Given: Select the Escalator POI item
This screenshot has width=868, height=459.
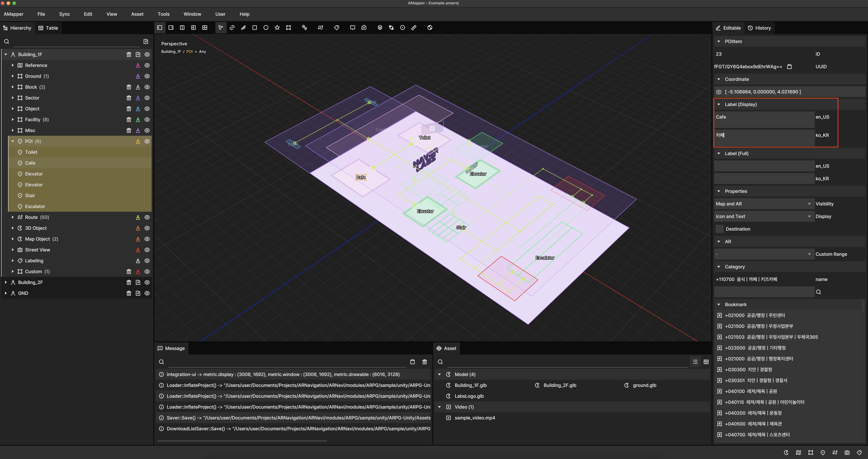Looking at the screenshot, I should (x=35, y=206).
